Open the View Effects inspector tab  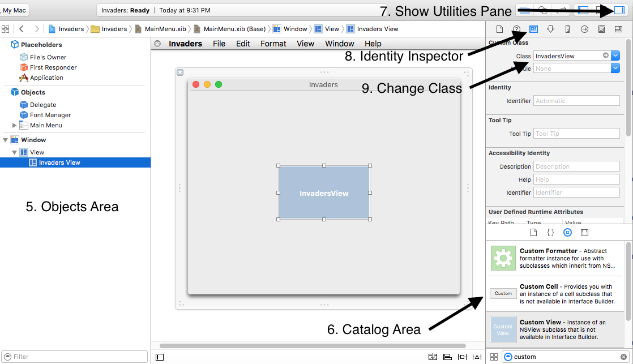tap(618, 29)
